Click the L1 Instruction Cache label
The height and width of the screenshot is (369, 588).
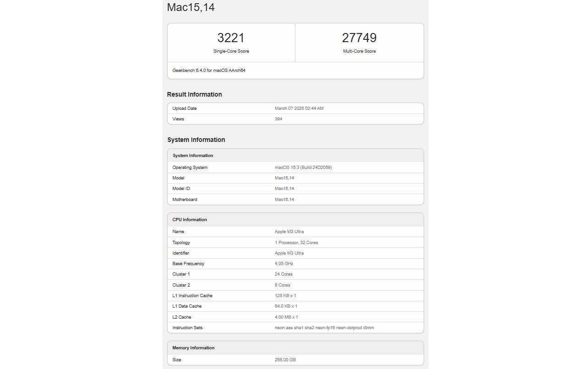pyautogui.click(x=192, y=296)
